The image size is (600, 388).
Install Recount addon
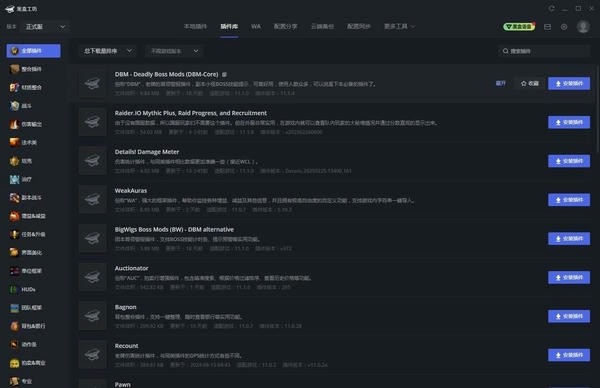[x=569, y=355]
